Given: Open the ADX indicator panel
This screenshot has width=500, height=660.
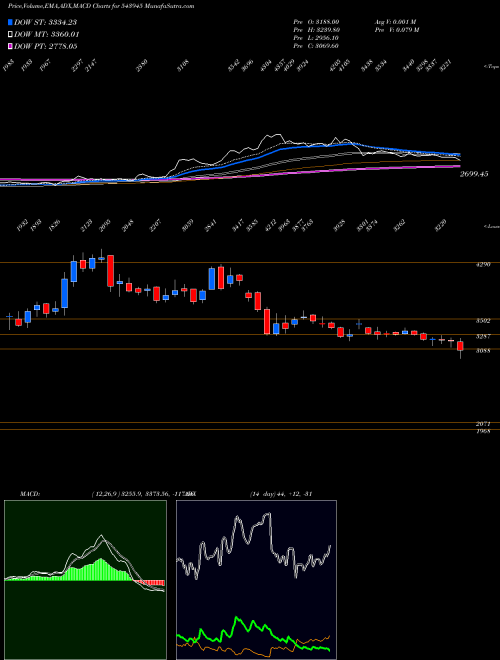Looking at the screenshot, I should click(256, 580).
